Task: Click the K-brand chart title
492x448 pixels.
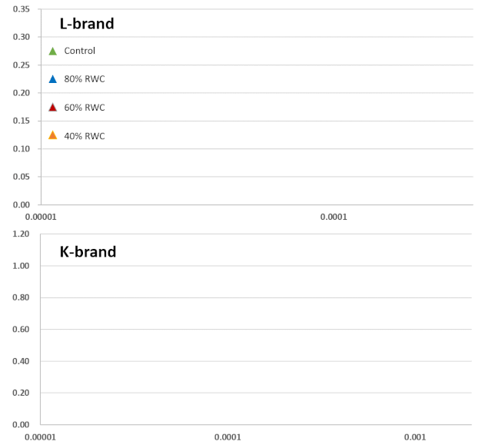Action: point(88,252)
